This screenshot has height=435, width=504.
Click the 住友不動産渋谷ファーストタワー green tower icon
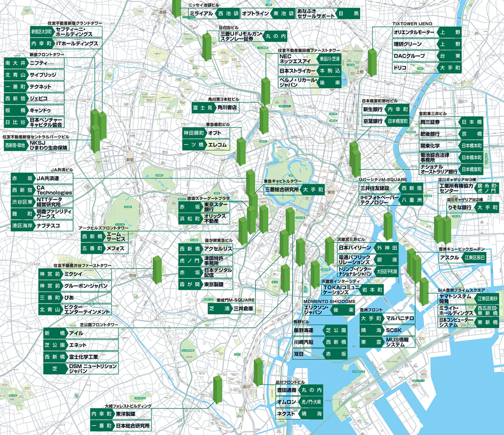click(x=157, y=270)
